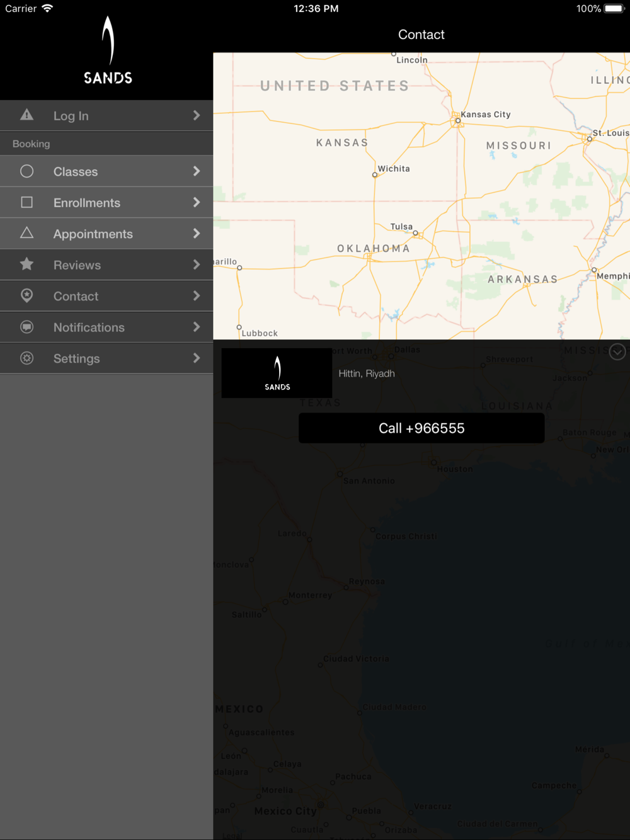
Task: Click the chevron on the Classes row
Action: (x=197, y=171)
